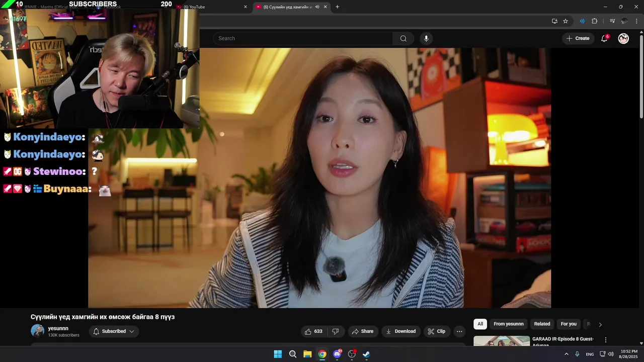This screenshot has height=362, width=644.
Task: Click the video title text
Action: pos(103,317)
